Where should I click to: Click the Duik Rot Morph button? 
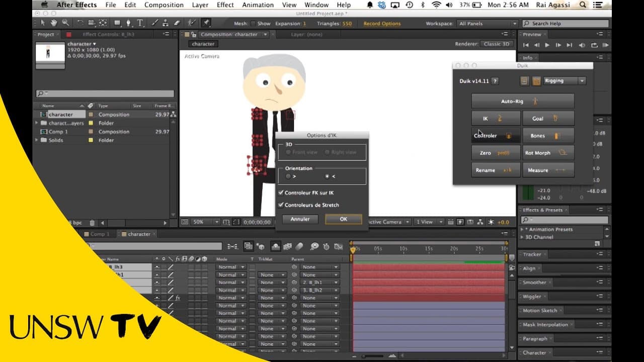coord(548,153)
